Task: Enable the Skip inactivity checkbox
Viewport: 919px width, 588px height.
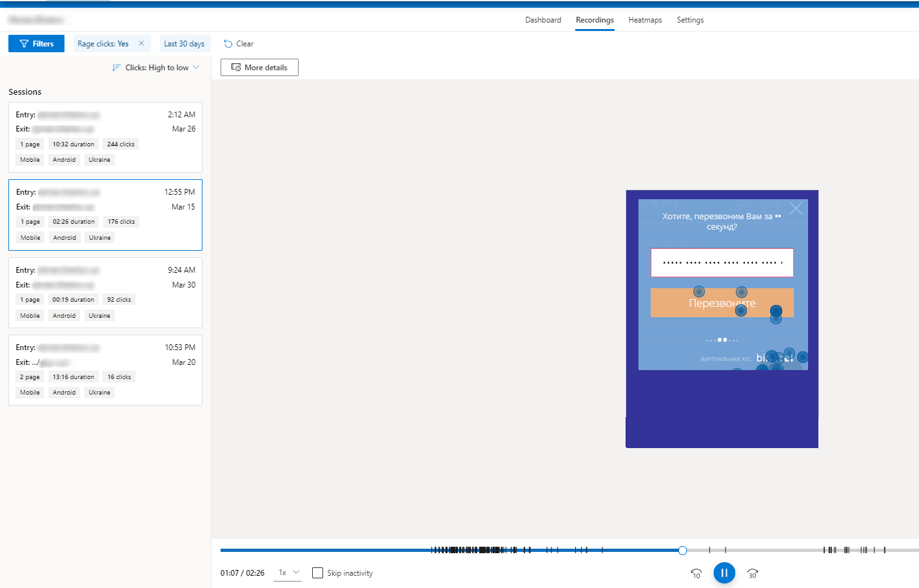Action: 317,573
